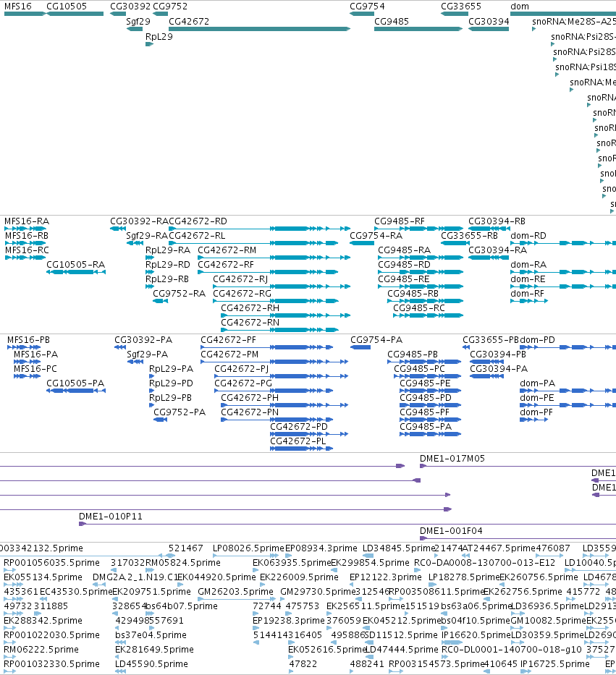Open EST RC0-DL0001-140700-018-g10
616x675 pixels.
click(512, 650)
